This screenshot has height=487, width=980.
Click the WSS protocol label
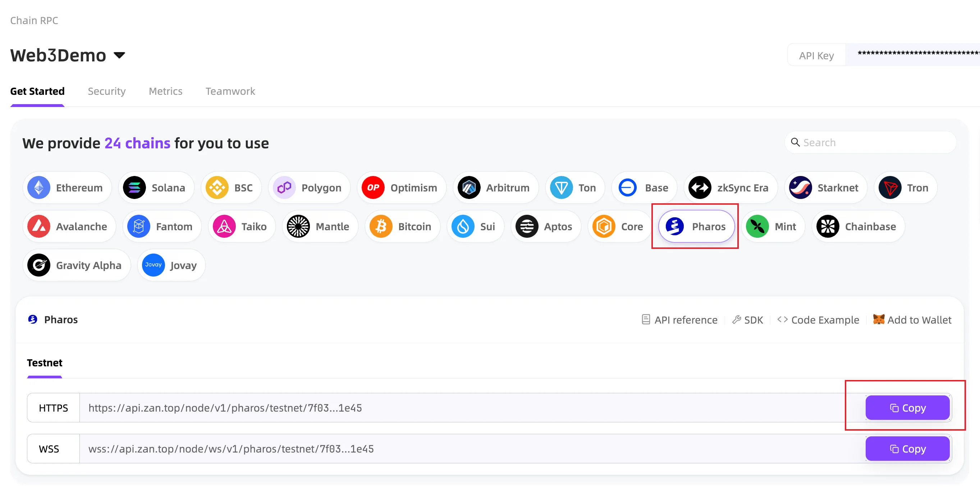coord(49,449)
